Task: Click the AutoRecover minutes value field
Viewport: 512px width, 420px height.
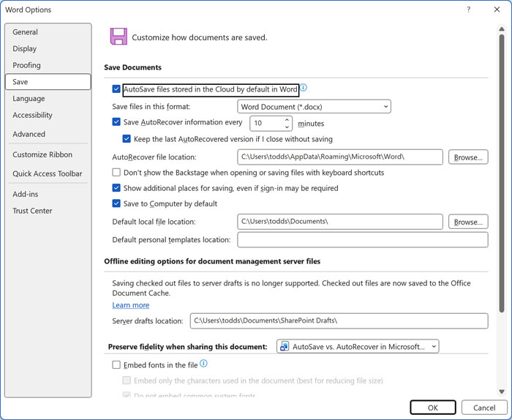Action: tap(266, 124)
